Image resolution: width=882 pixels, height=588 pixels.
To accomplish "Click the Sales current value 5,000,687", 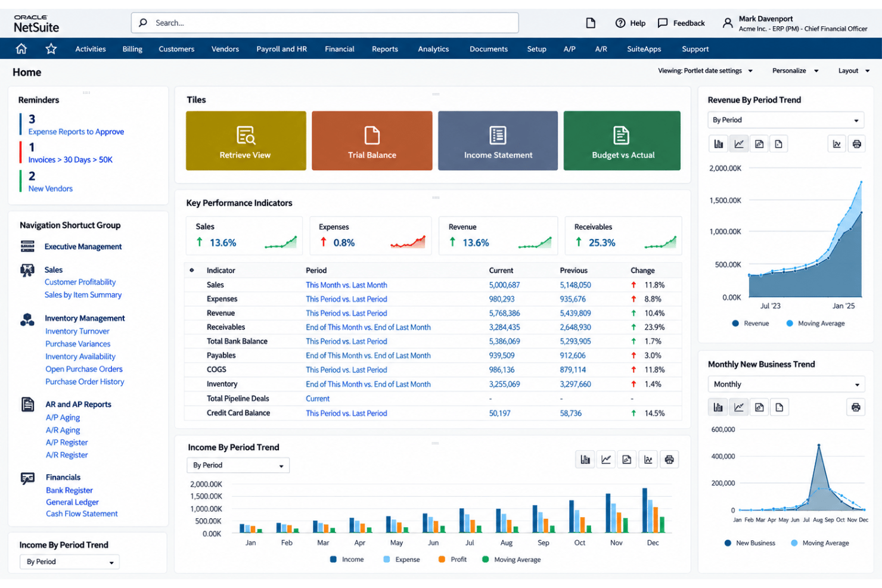I will click(x=504, y=285).
